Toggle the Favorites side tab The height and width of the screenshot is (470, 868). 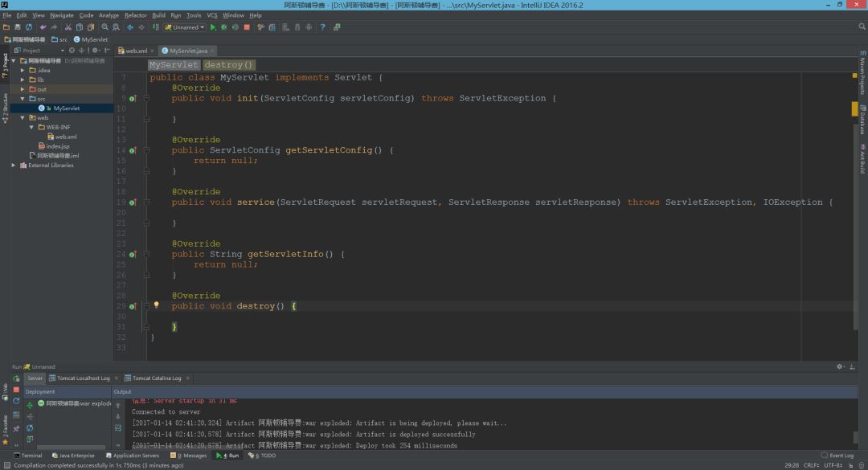point(5,430)
